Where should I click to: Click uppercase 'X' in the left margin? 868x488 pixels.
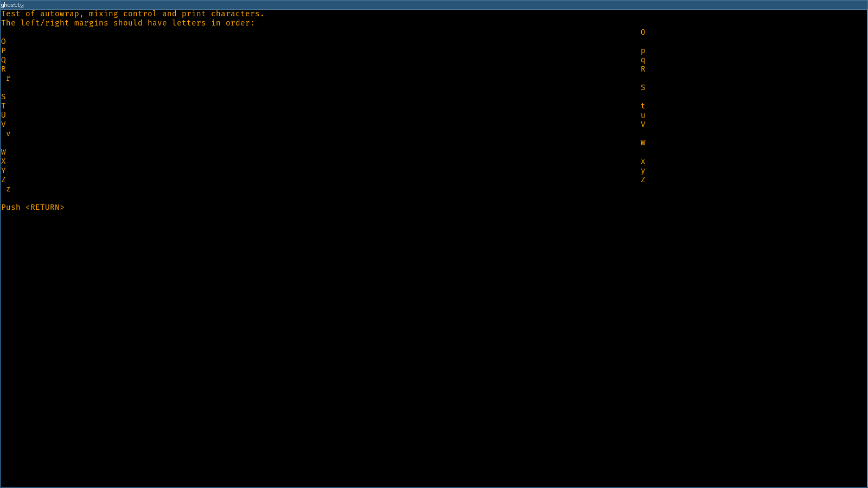click(x=3, y=161)
